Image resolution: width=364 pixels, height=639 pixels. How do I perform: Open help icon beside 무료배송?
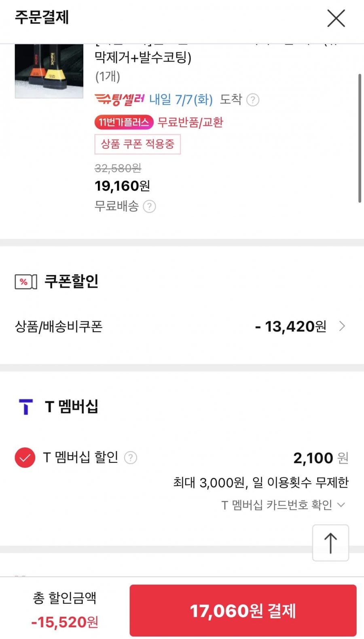tap(150, 207)
